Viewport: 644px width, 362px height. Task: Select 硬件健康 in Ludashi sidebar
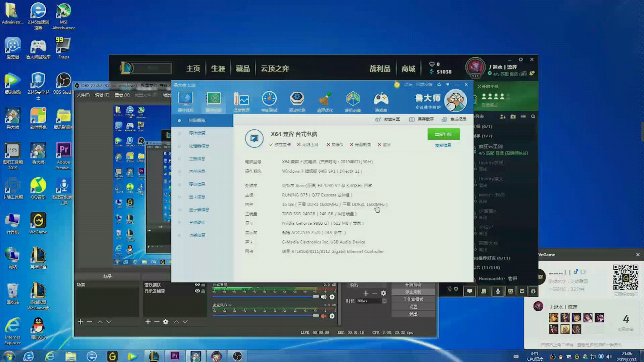pyautogui.click(x=202, y=133)
